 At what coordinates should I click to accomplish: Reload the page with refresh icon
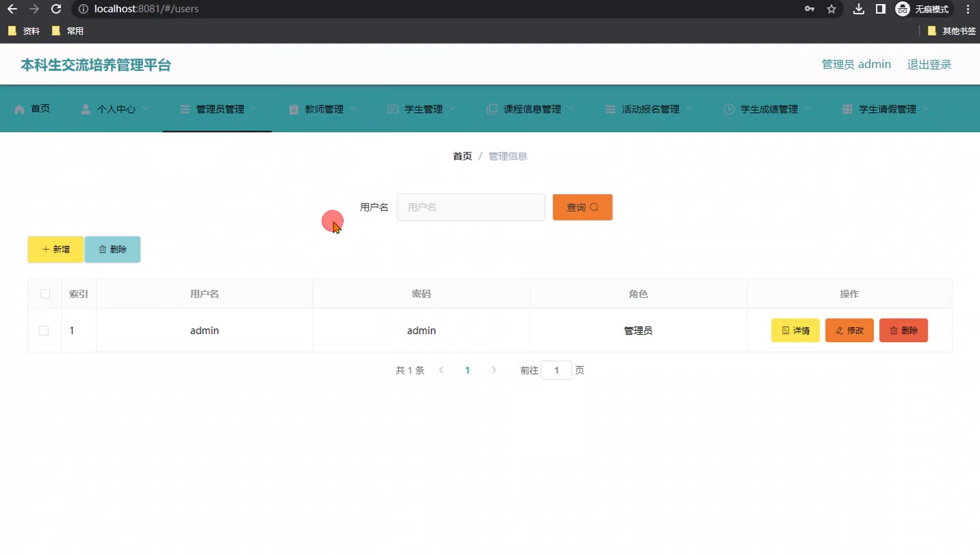pos(56,9)
